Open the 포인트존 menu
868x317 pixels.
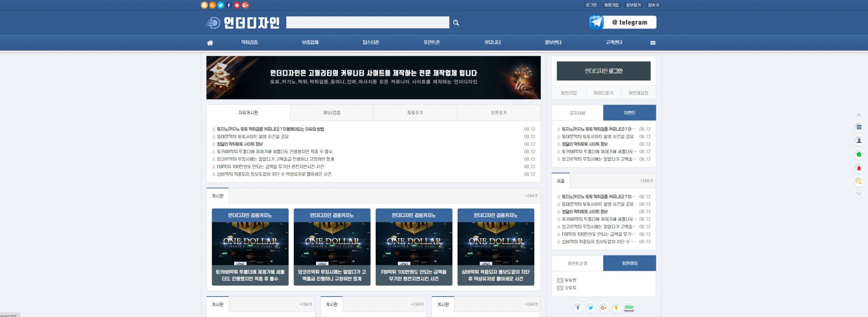tap(432, 43)
